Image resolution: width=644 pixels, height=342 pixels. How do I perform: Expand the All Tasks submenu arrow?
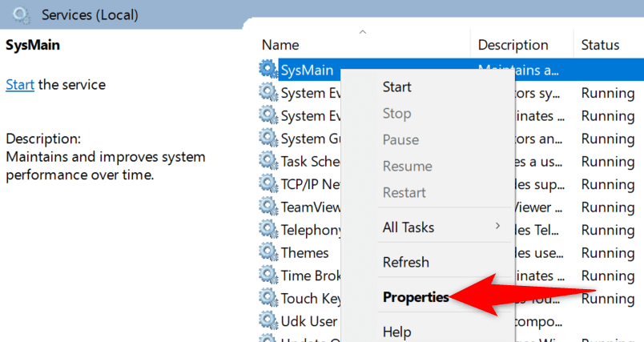click(497, 227)
